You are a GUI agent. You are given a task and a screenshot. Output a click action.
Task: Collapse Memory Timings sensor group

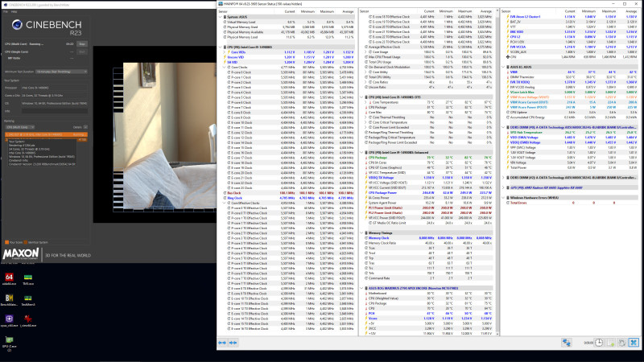[361, 233]
